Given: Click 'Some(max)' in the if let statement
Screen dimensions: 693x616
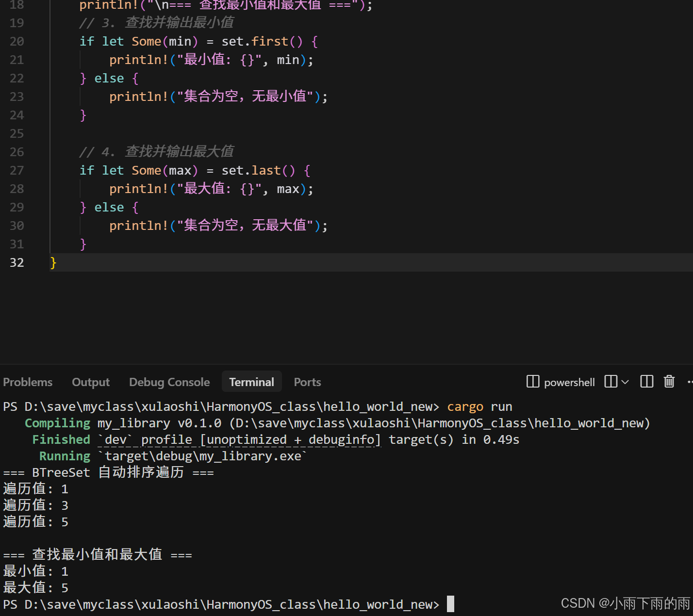Looking at the screenshot, I should click(x=165, y=170).
